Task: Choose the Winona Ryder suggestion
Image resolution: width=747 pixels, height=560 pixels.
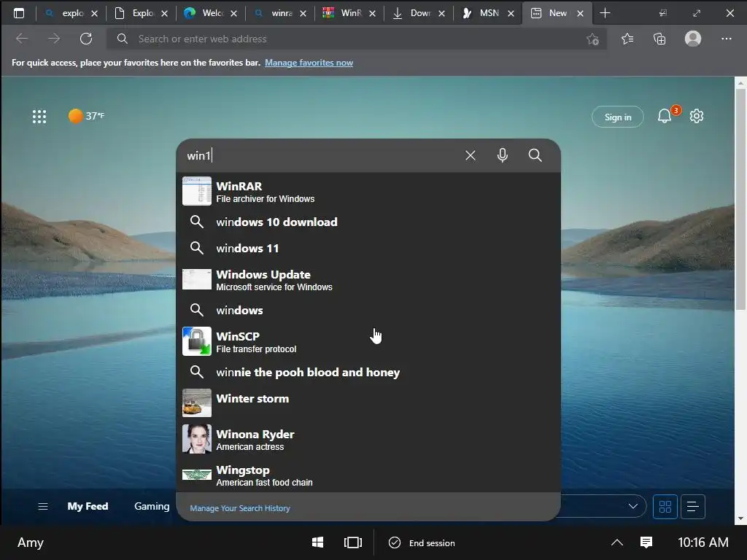Action: tap(368, 439)
